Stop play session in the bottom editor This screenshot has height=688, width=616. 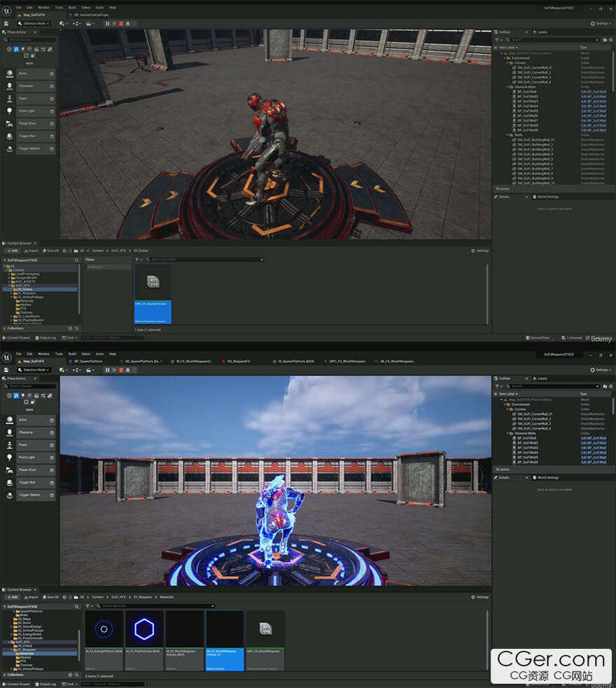pyautogui.click(x=121, y=370)
